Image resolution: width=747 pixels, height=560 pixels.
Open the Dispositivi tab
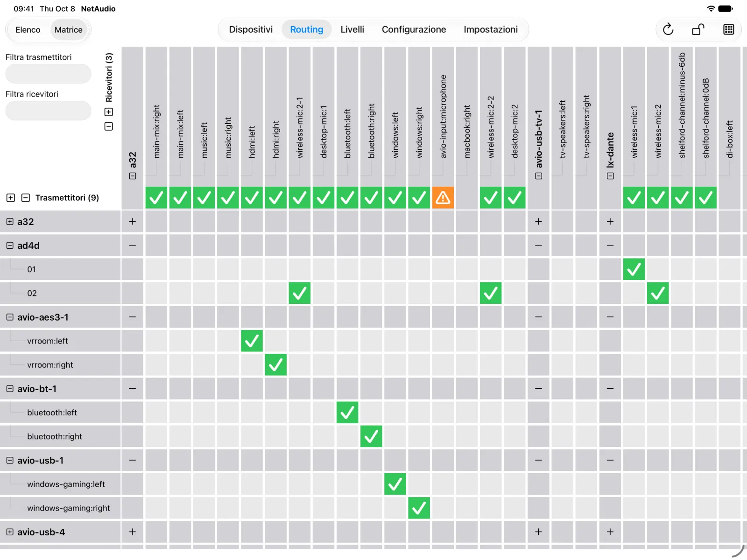click(x=251, y=29)
